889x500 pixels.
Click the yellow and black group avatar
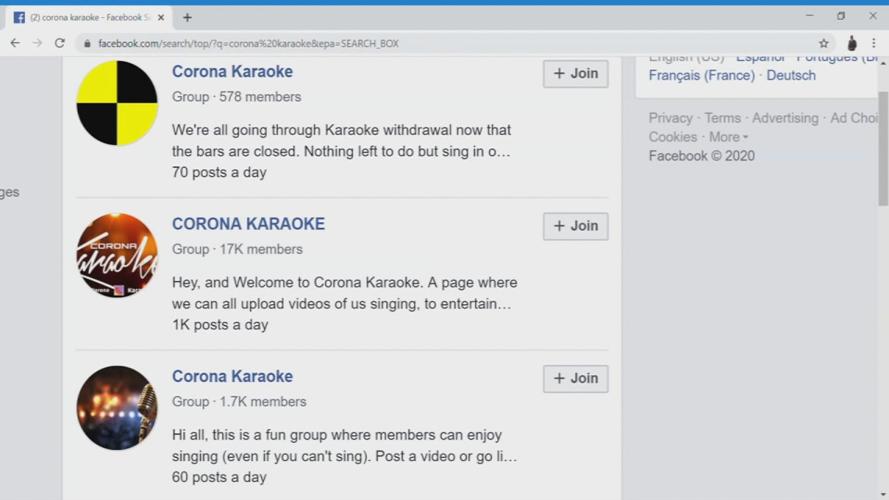(x=117, y=103)
